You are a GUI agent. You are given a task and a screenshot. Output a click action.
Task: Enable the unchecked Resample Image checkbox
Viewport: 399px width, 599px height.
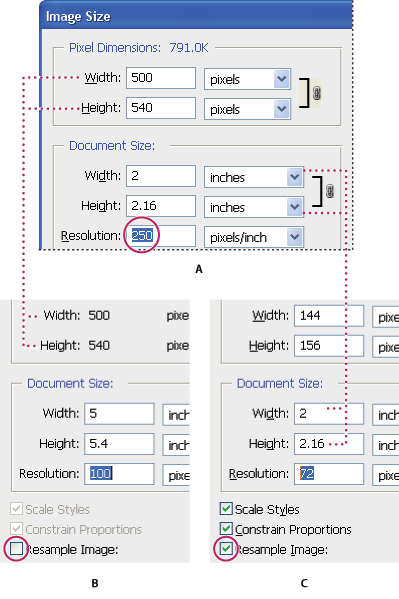click(16, 549)
